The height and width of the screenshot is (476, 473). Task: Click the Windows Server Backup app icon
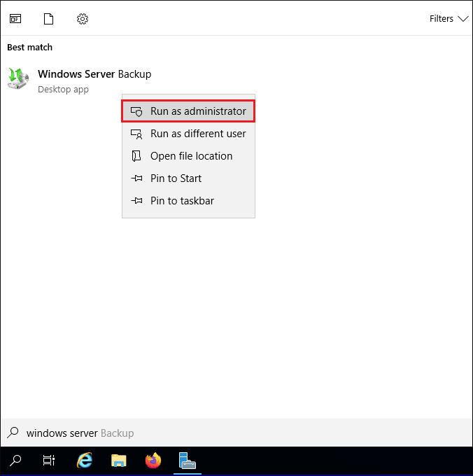(x=18, y=78)
